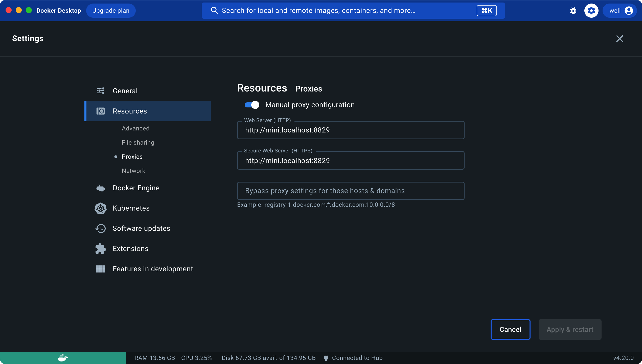
Task: Select the Advanced resources sub-item
Action: tap(135, 128)
